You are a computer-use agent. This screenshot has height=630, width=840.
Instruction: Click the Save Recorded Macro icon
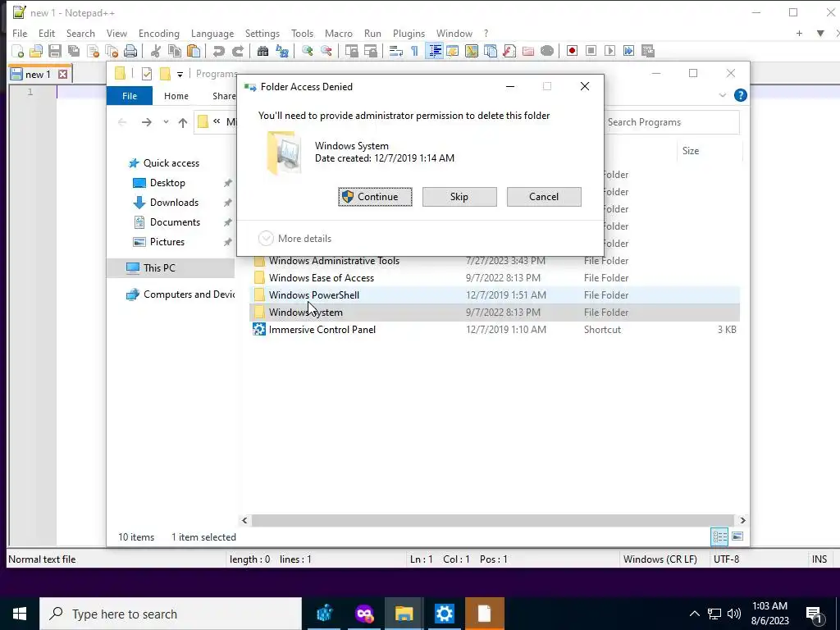(648, 51)
